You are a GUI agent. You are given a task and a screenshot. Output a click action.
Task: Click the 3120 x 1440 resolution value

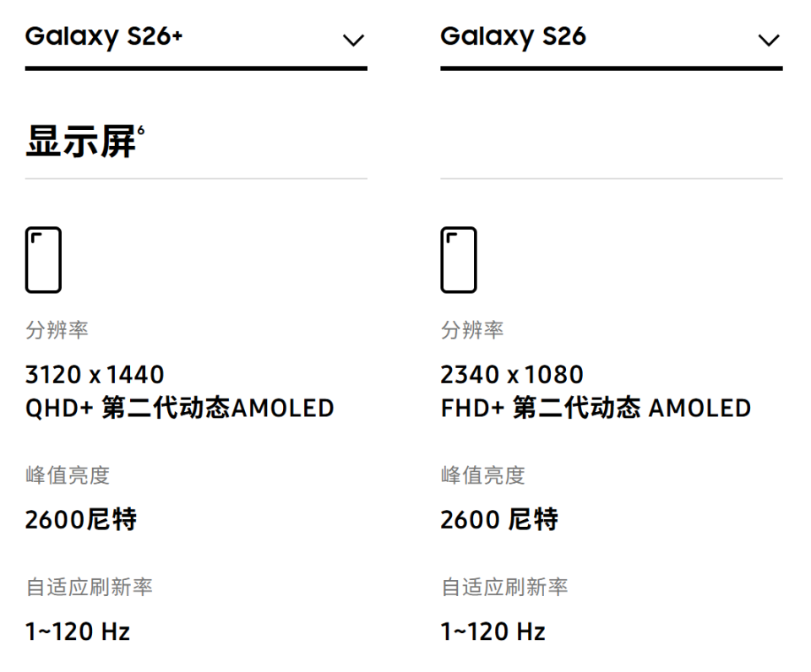click(x=95, y=374)
